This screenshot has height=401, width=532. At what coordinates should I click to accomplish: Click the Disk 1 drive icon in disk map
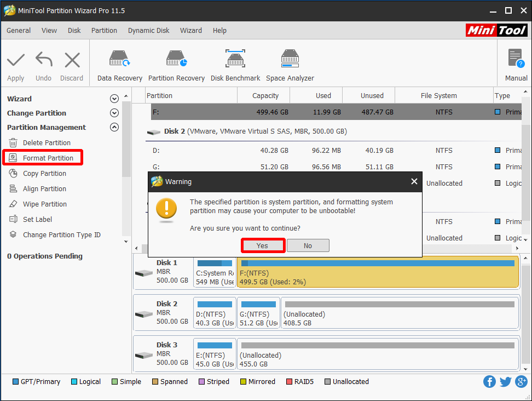tap(144, 273)
